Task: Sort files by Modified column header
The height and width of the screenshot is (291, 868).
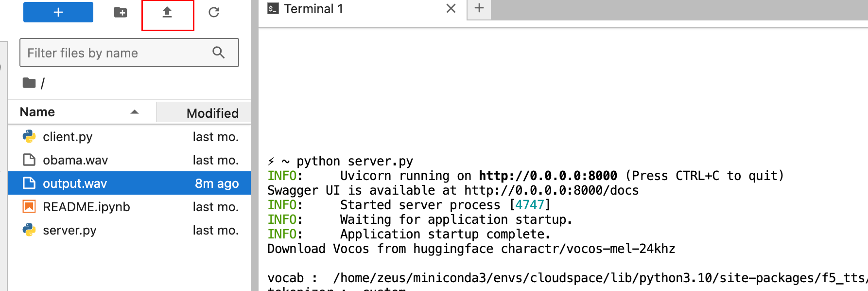Action: (212, 113)
